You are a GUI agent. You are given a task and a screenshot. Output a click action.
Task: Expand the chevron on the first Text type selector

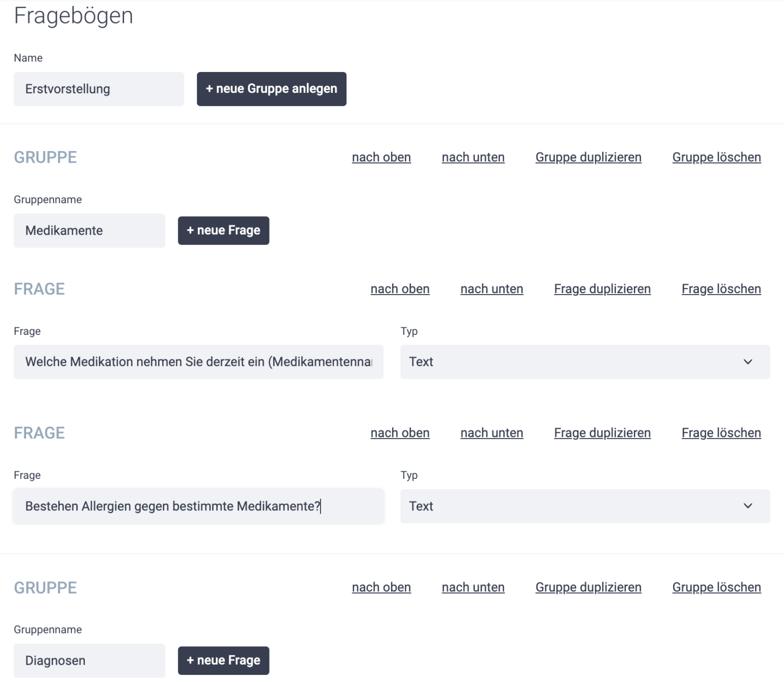[748, 362]
